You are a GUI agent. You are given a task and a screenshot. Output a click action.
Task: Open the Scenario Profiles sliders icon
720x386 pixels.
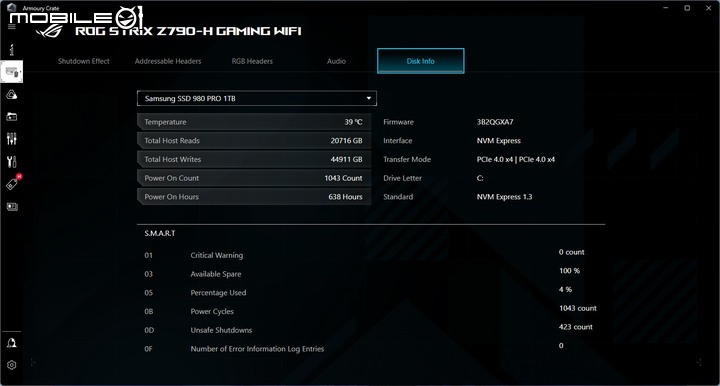tap(11, 139)
